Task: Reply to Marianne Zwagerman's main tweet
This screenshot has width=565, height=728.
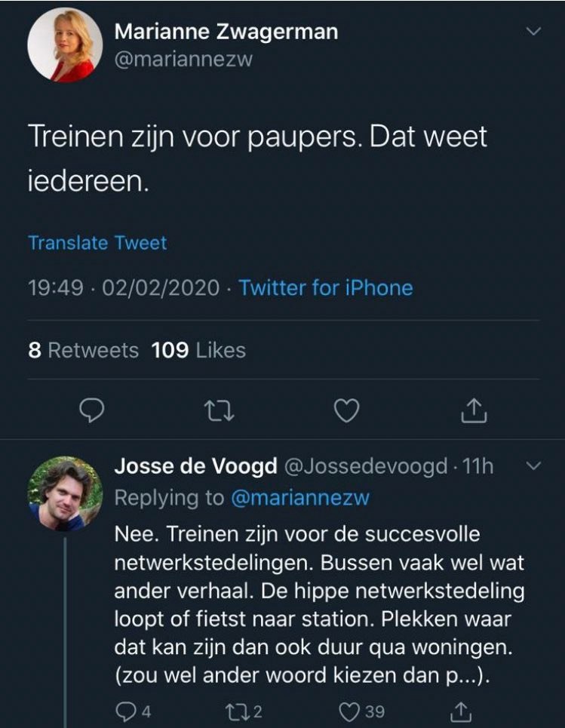Action: (91, 410)
